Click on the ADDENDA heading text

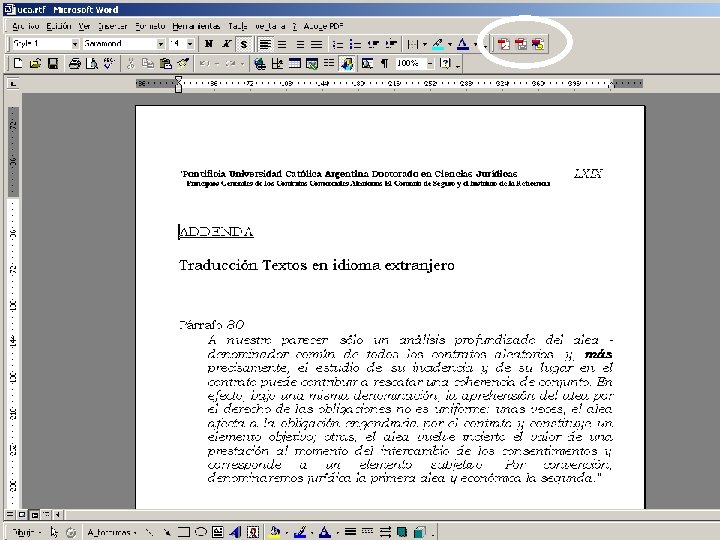click(x=216, y=232)
